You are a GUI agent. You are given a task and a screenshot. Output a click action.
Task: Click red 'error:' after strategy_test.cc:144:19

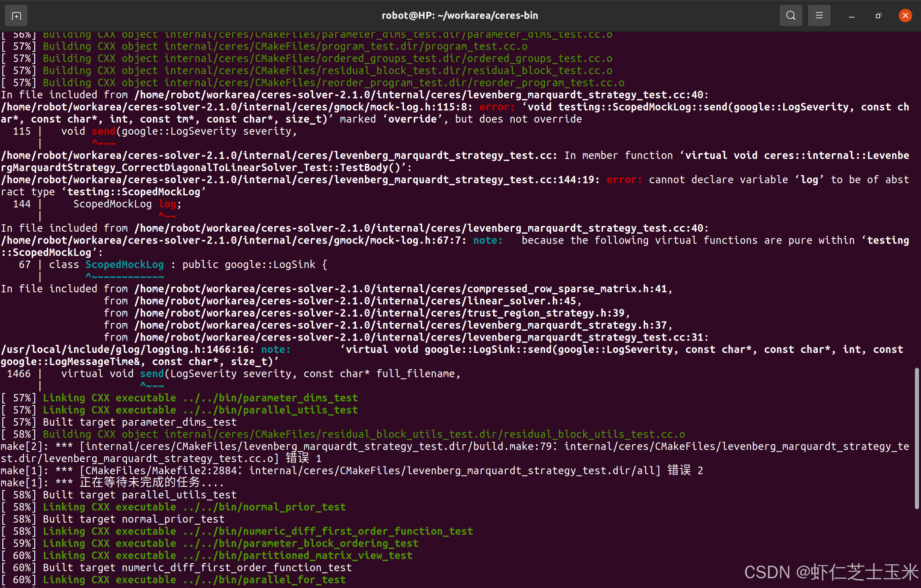click(624, 180)
